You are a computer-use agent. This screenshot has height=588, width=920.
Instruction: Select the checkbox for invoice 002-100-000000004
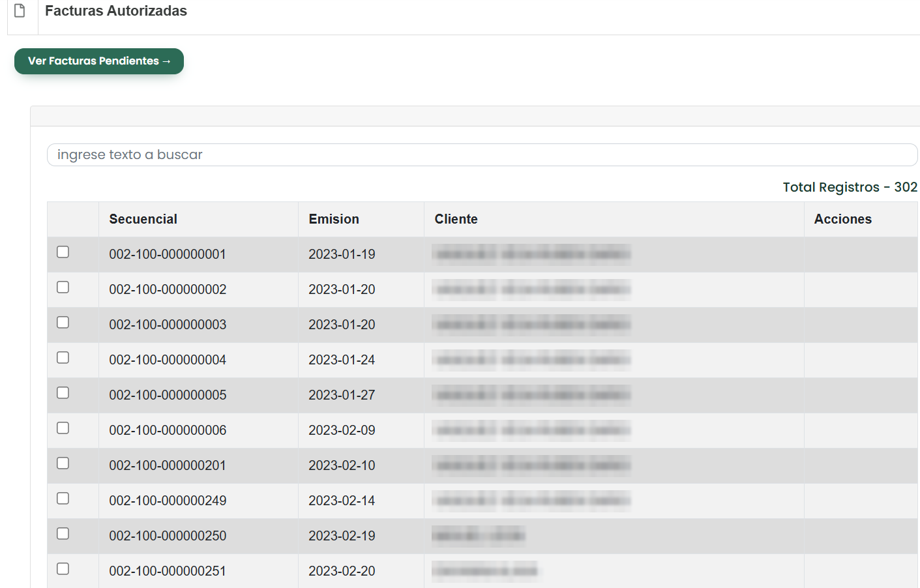pos(63,358)
